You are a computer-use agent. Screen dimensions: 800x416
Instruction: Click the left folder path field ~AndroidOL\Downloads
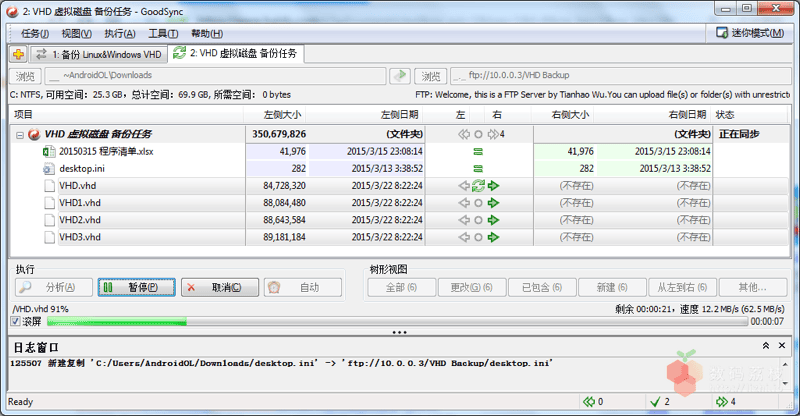point(215,76)
